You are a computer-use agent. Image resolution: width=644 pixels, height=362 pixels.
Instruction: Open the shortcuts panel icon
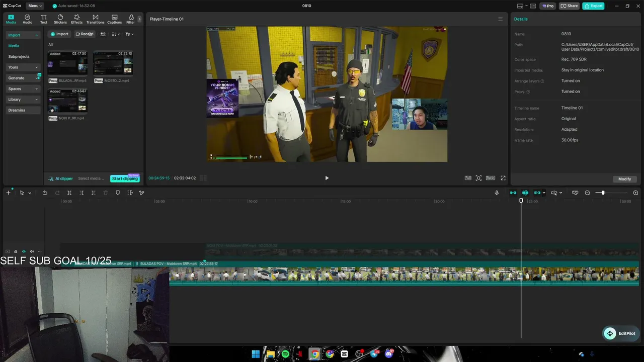coord(533,6)
